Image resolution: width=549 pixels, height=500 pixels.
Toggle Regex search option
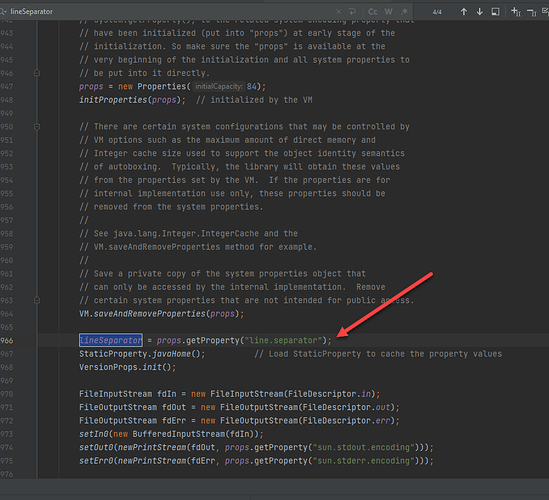click(404, 12)
